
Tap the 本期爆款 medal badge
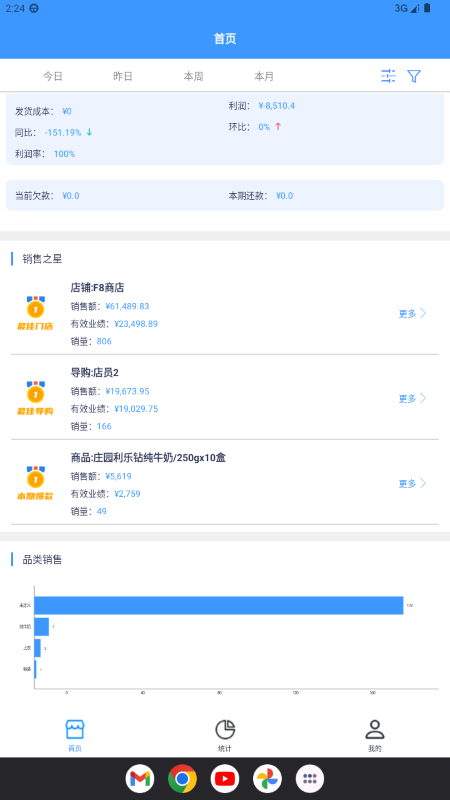35,483
